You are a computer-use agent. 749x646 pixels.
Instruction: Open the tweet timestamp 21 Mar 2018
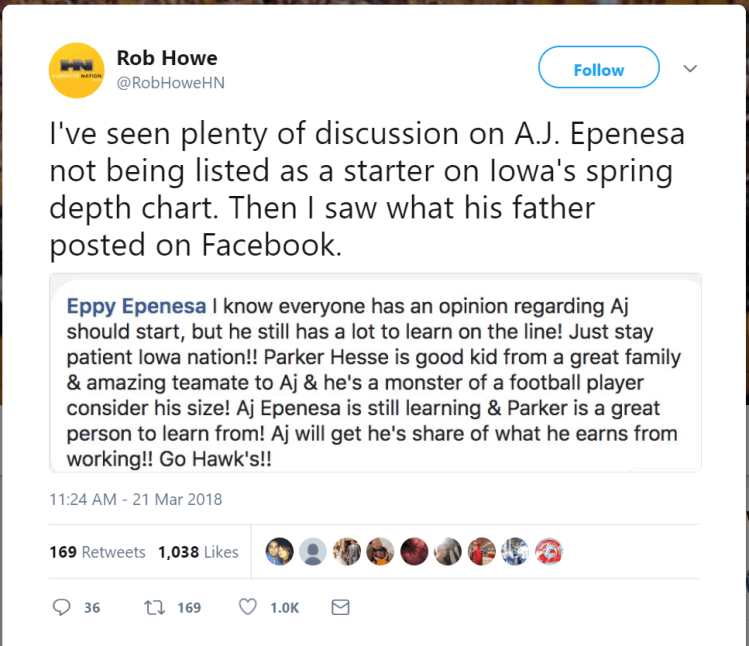(x=135, y=499)
